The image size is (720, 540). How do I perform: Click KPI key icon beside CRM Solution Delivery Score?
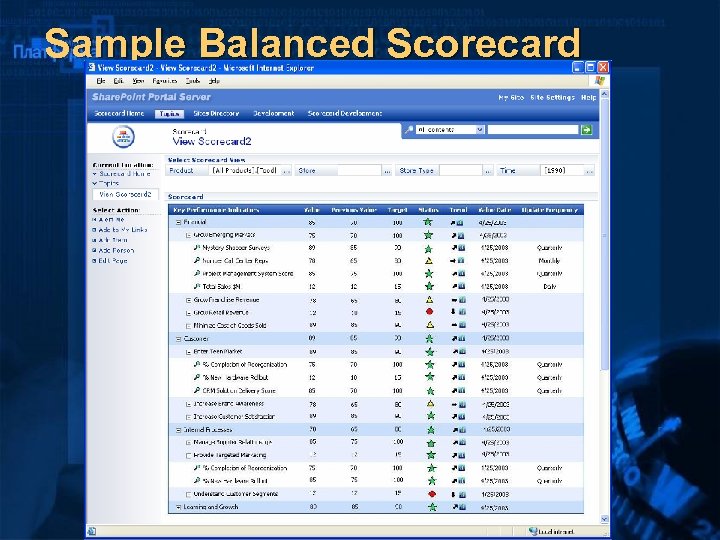(197, 390)
